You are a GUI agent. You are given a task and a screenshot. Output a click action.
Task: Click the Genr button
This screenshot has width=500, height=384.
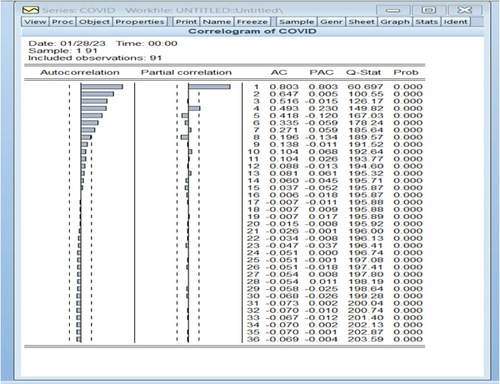(331, 22)
